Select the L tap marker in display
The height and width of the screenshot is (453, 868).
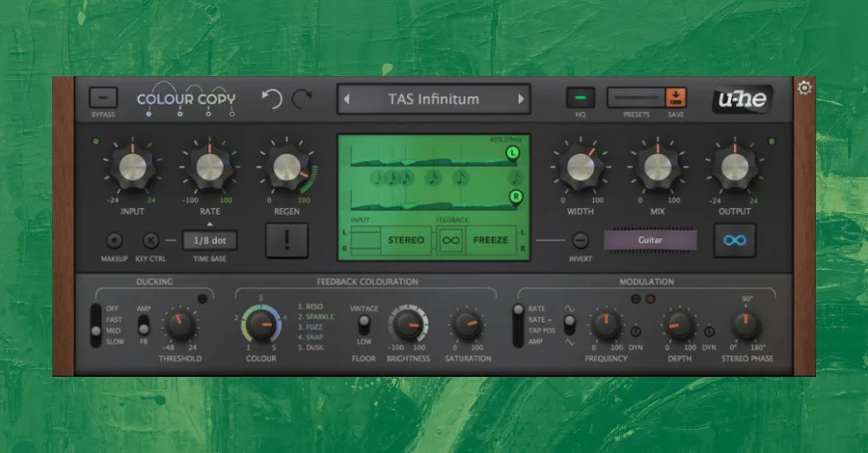(x=513, y=152)
